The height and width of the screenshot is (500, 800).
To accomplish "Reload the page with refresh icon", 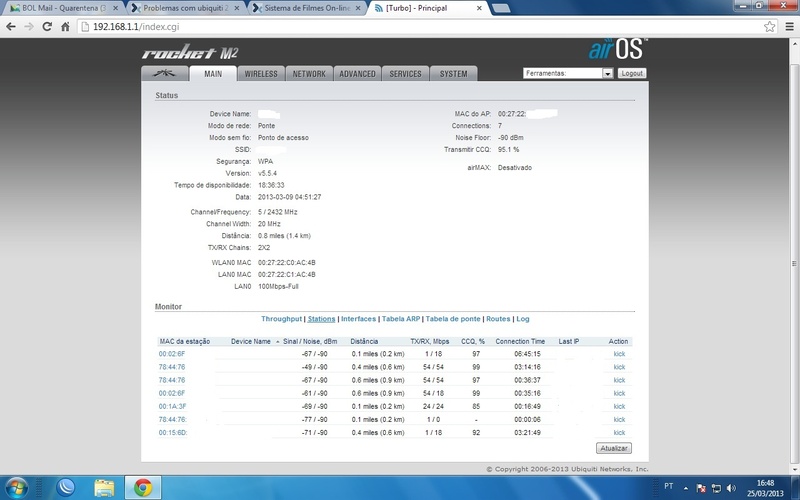I will 47,27.
